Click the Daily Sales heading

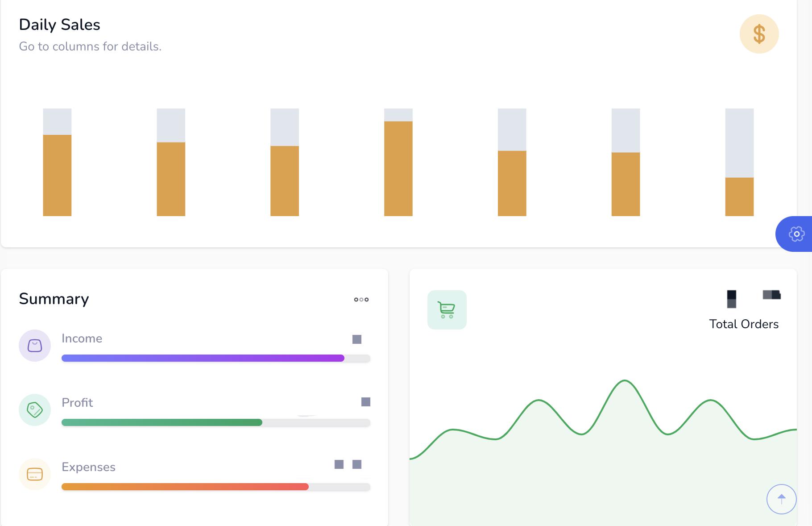pyautogui.click(x=59, y=25)
